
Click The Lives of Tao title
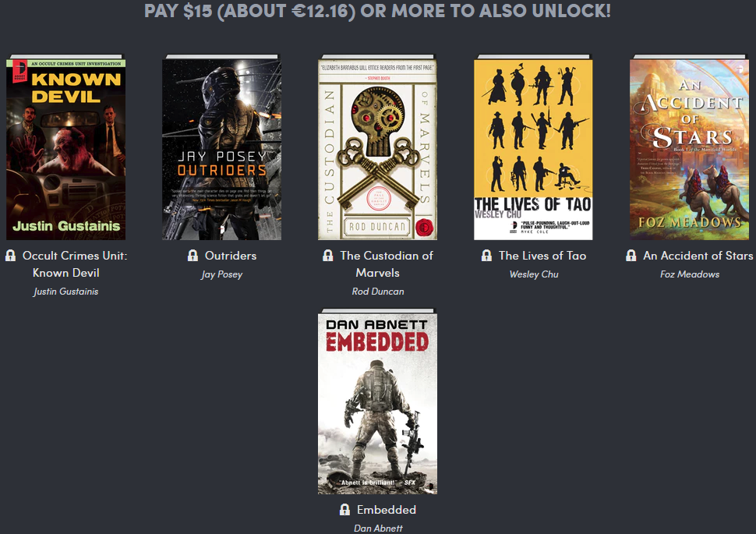(x=542, y=256)
